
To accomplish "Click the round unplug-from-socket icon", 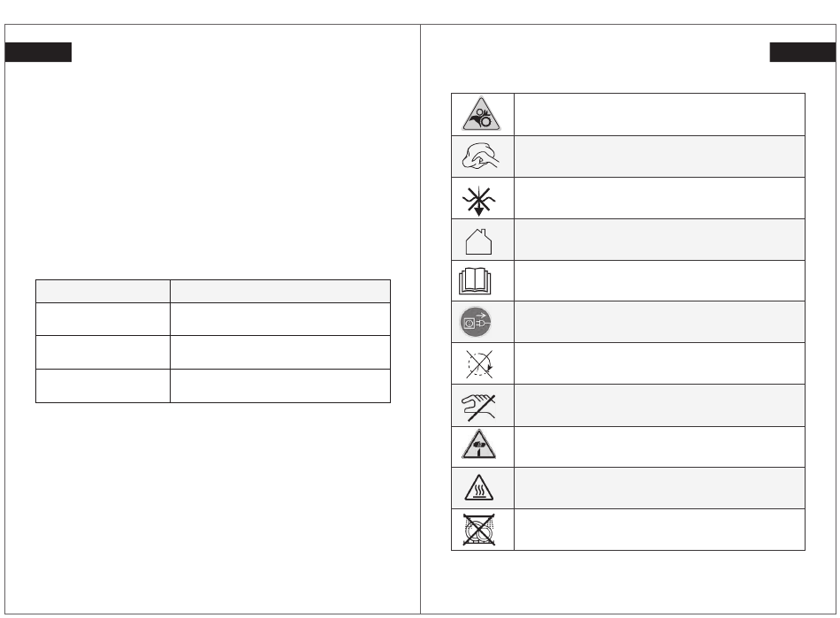I will tap(476, 322).
